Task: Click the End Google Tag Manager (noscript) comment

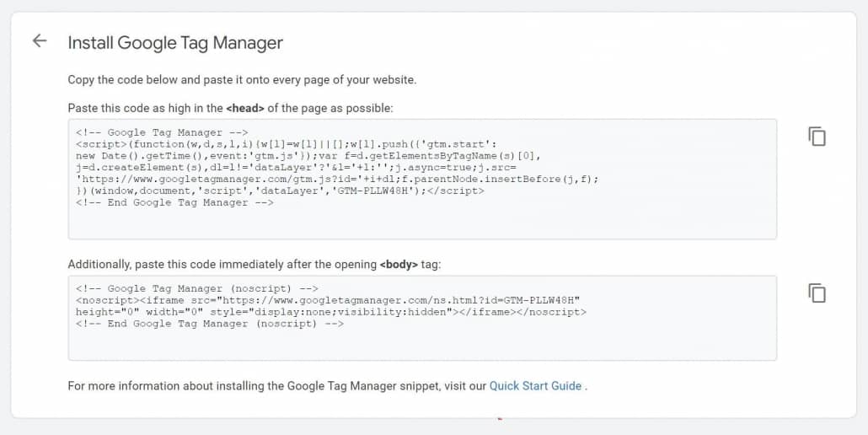Action: [209, 324]
